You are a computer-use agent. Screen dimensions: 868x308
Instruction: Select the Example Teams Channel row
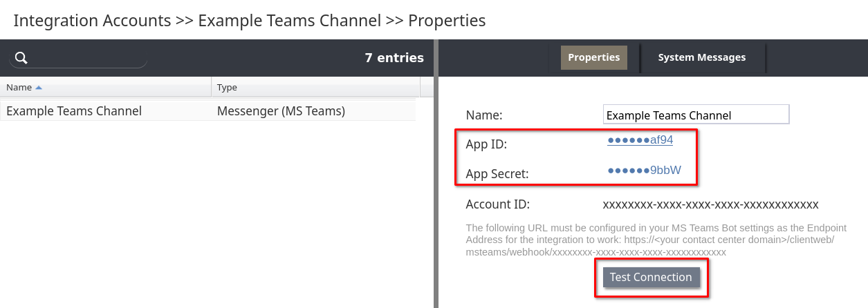pyautogui.click(x=207, y=110)
